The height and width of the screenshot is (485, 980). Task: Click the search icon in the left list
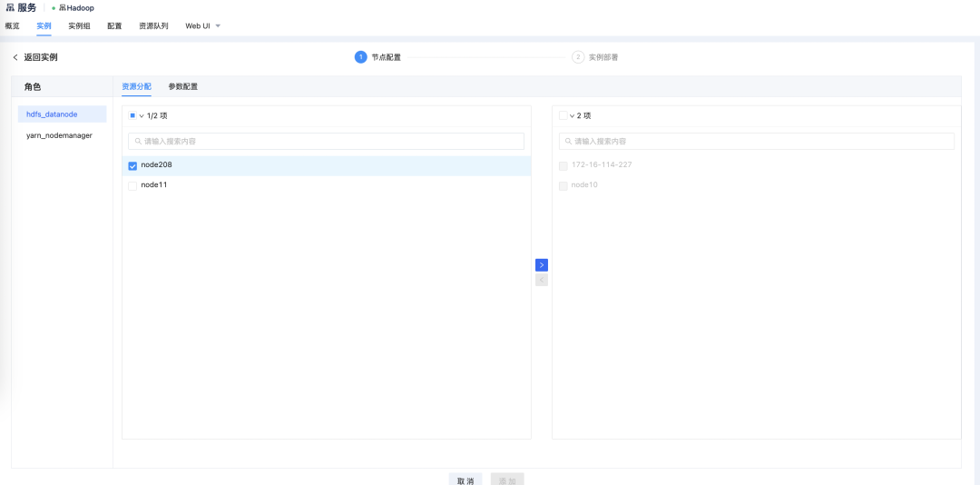pos(138,142)
